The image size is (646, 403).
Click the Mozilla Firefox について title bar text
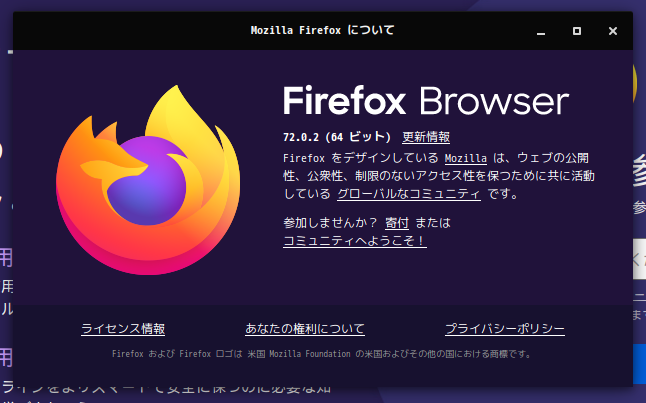coord(323,30)
